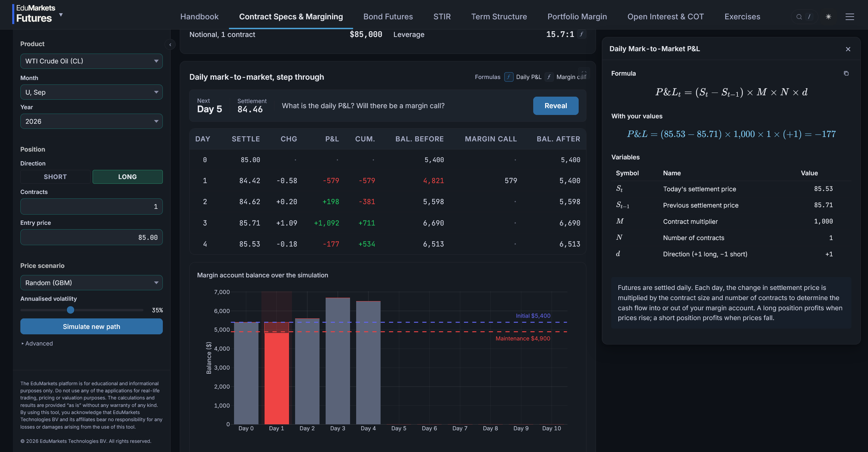This screenshot has width=868, height=452.
Task: Click the Day 1 red bar in chart
Action: (x=276, y=378)
